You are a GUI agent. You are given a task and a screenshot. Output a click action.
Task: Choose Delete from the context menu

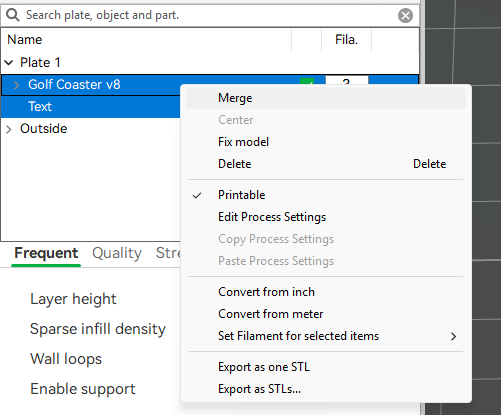[326, 164]
